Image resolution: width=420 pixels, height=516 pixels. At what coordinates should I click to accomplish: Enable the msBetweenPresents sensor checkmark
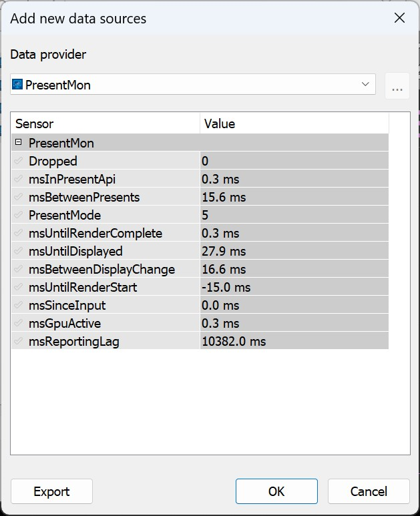tap(19, 197)
